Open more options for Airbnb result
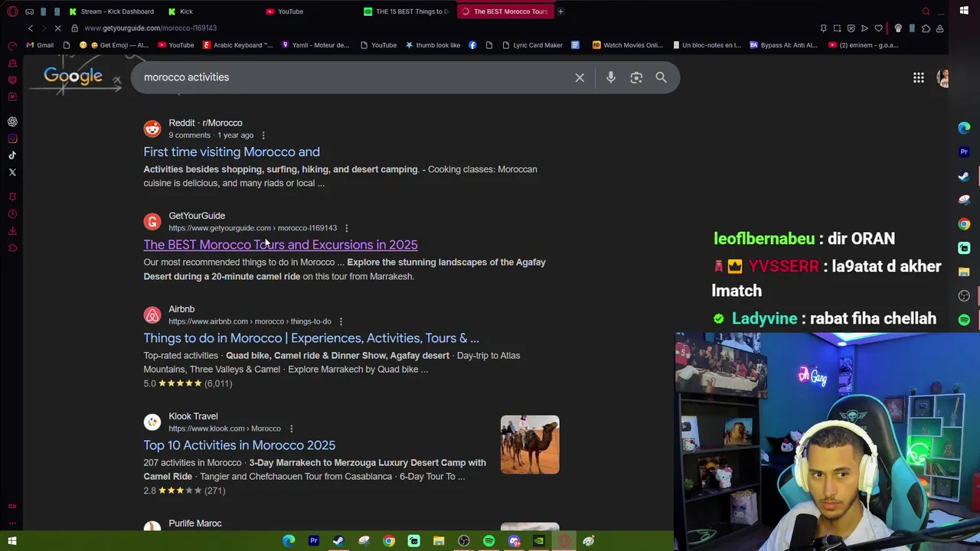 (341, 321)
